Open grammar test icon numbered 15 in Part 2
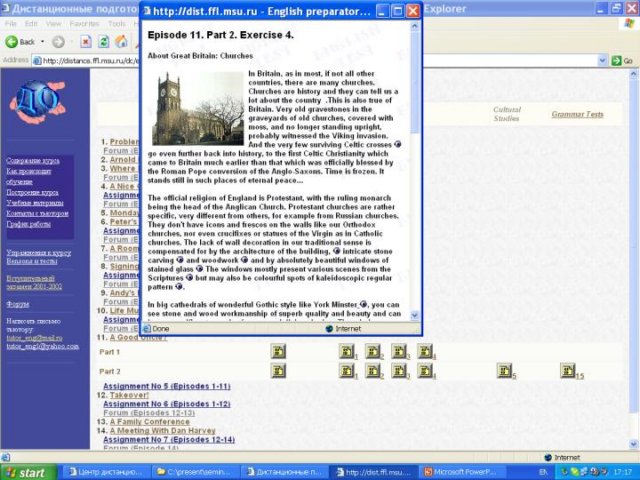 568,371
